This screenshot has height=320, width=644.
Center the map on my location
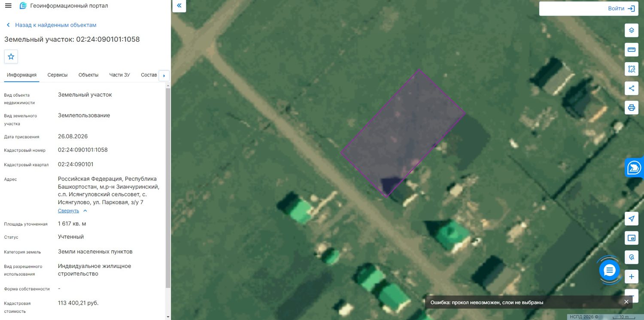click(x=632, y=219)
